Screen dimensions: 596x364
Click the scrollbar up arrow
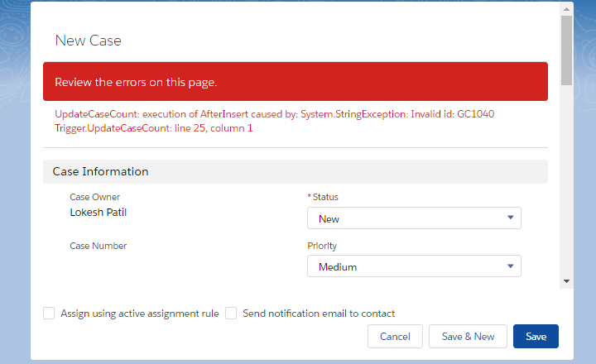(566, 8)
